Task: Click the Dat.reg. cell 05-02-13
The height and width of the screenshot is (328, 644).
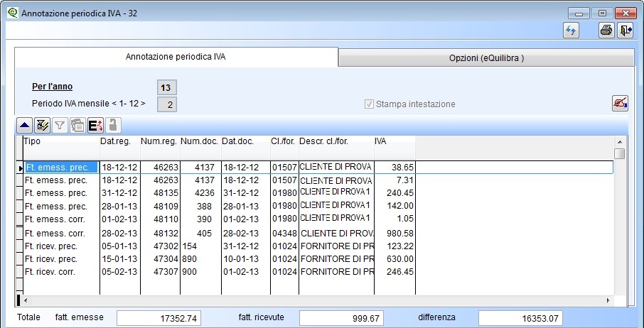Action: tap(120, 271)
